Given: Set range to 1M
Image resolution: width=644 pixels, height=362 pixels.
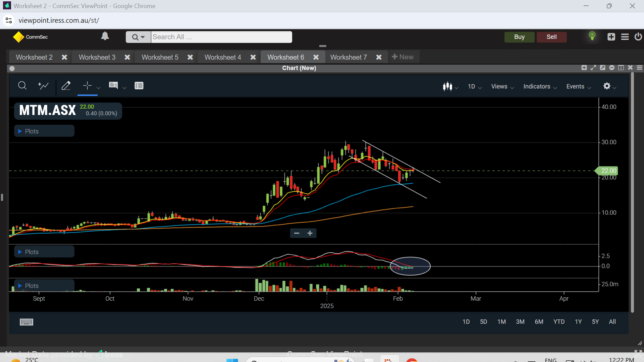Looking at the screenshot, I should pos(501,322).
